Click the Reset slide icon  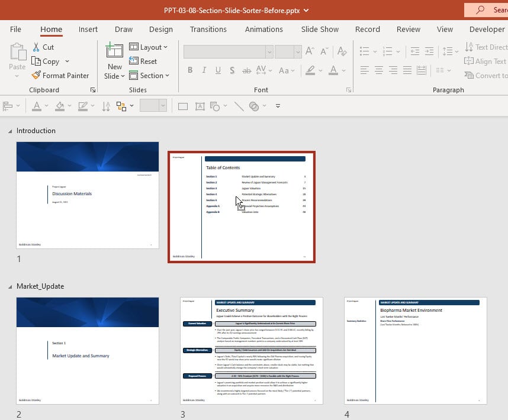(x=133, y=62)
